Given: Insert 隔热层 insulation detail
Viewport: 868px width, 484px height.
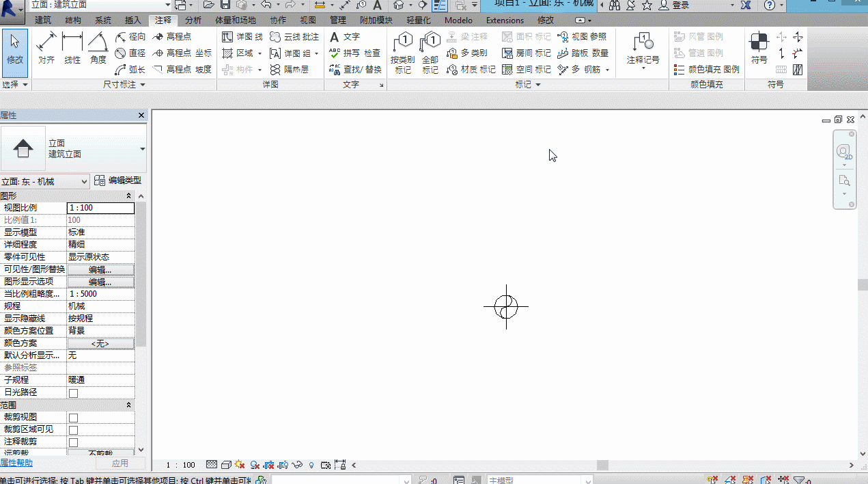Looking at the screenshot, I should pyautogui.click(x=289, y=70).
